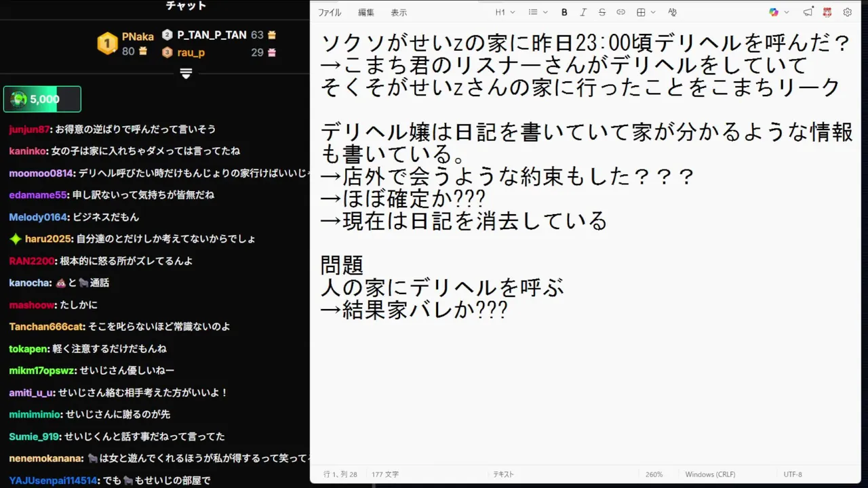Viewport: 868px width, 488px height.
Task: Click Windows (CRLF) line ending indicator
Action: (710, 474)
